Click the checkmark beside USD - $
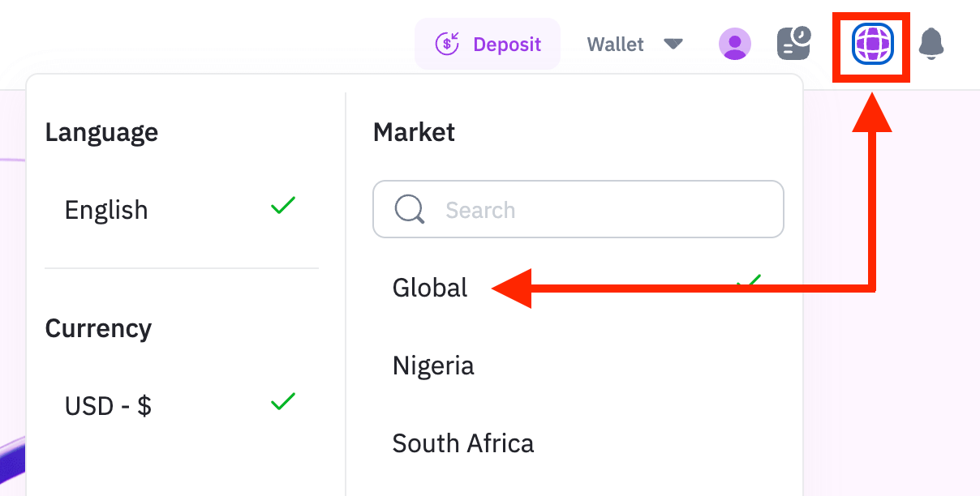The height and width of the screenshot is (496, 980). point(283,401)
